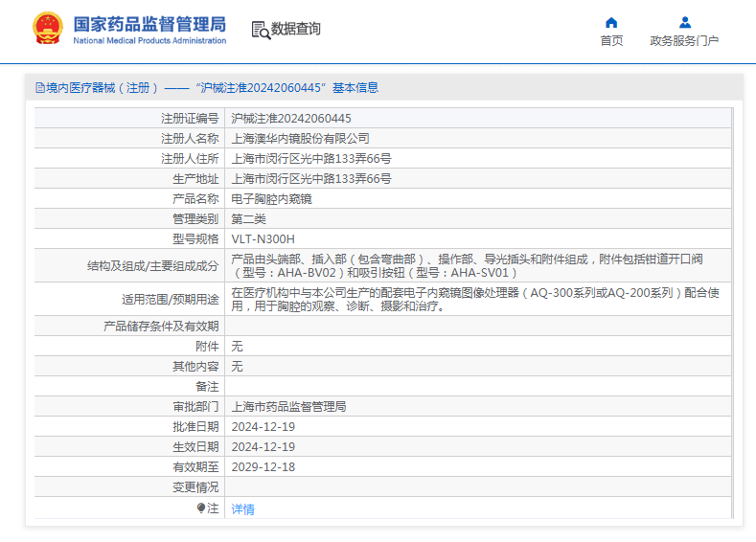Screen dimensions: 756x542
Task: Select the 注册人住所 address value
Action: pyautogui.click(x=311, y=159)
